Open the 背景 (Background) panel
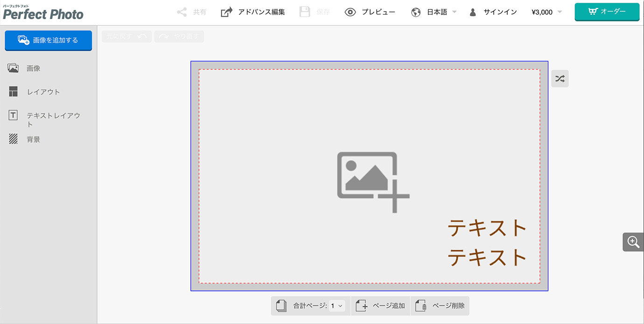 (13, 138)
